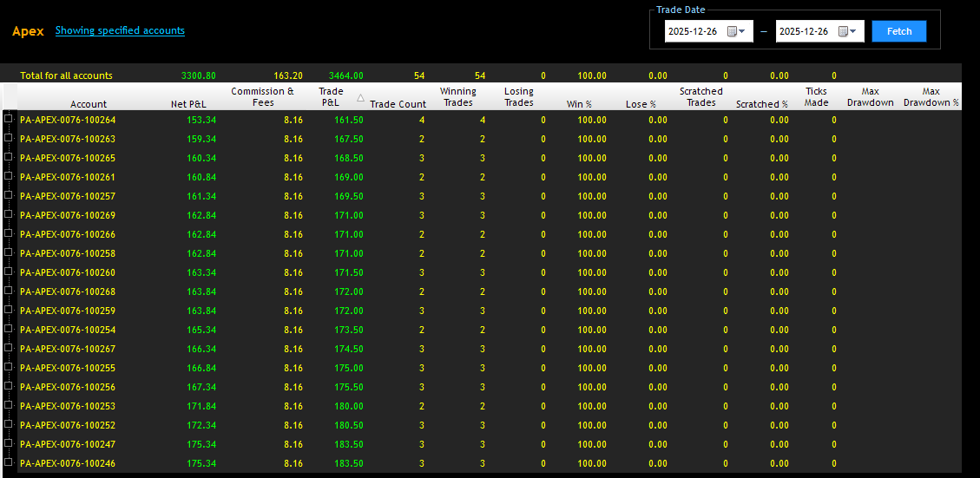The width and height of the screenshot is (980, 478).
Task: Sort by Commission & Fees column header
Action: pyautogui.click(x=262, y=97)
